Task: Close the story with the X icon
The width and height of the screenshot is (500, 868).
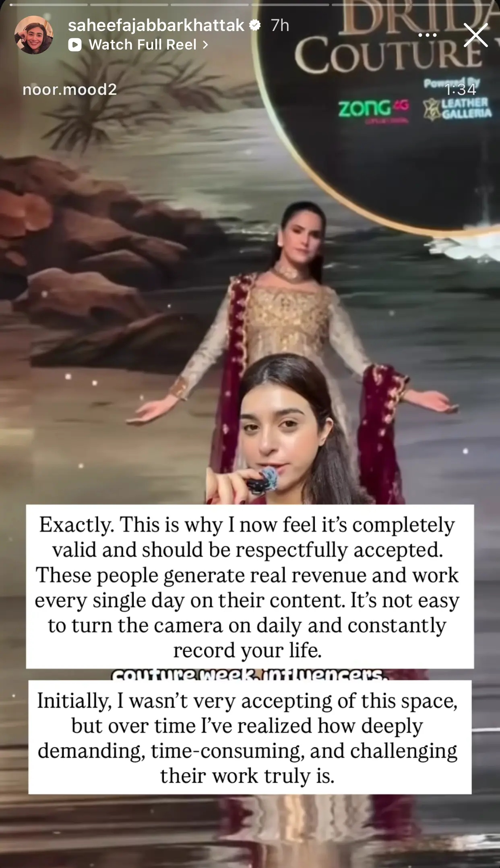Action: point(476,35)
